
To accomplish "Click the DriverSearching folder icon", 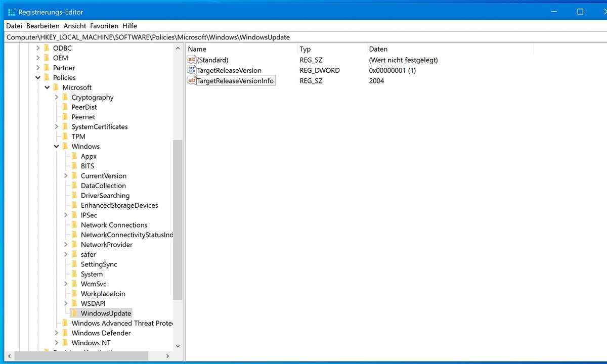I will 74,195.
